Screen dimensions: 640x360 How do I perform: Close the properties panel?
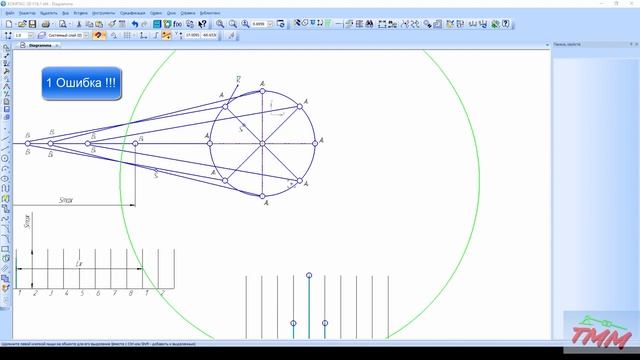pos(636,44)
